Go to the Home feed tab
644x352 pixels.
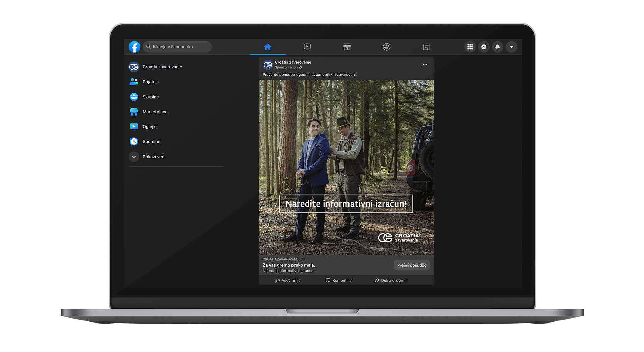click(267, 47)
